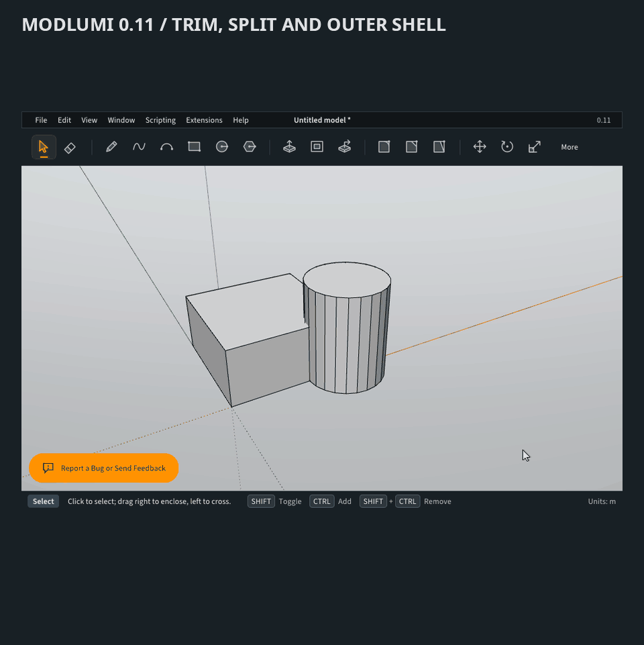The width and height of the screenshot is (644, 645).
Task: Click the Units: m indicator
Action: (602, 501)
